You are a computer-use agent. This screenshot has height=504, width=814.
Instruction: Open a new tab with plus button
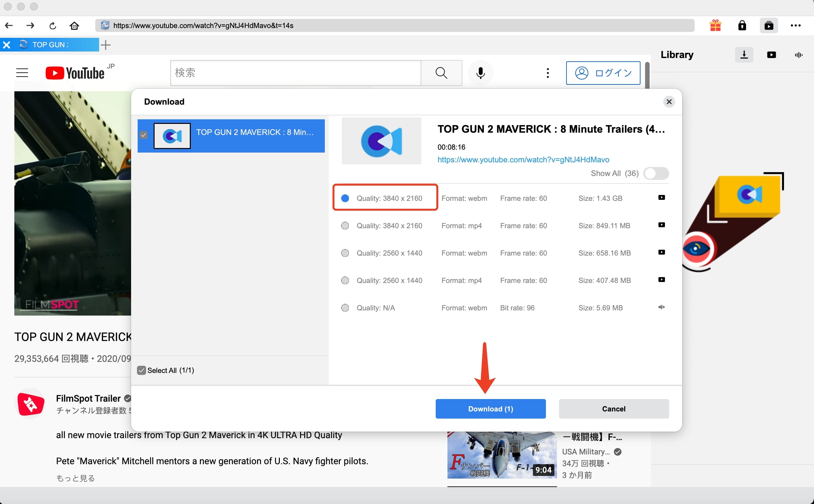106,45
